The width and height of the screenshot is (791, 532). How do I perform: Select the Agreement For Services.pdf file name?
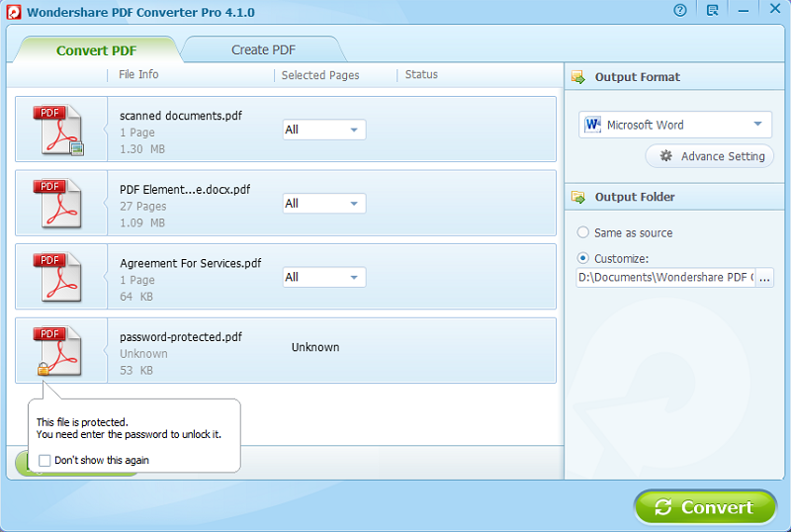pos(190,263)
